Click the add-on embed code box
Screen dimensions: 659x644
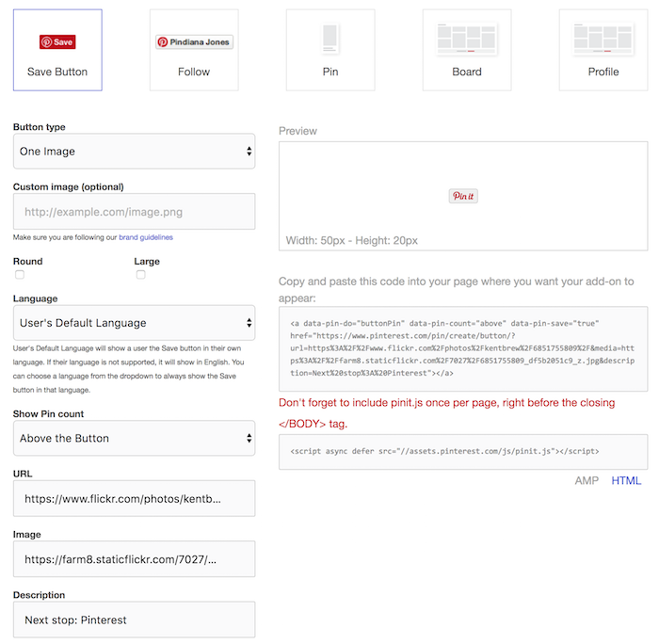coord(463,349)
